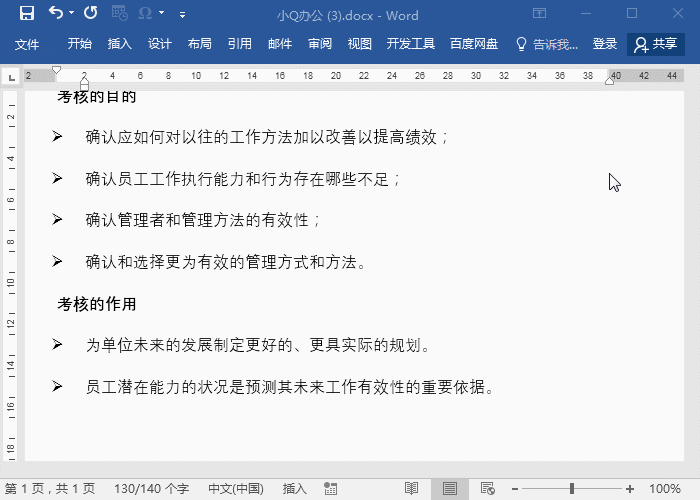Click line 确认员工工作执行能力和行为存在哪些不足
The width and height of the screenshot is (700, 500).
click(238, 179)
